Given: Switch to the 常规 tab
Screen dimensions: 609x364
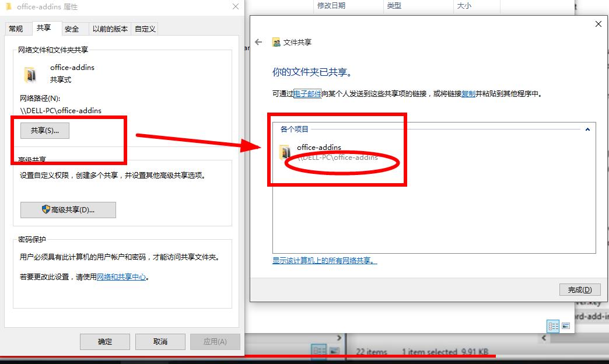Looking at the screenshot, I should (x=17, y=28).
